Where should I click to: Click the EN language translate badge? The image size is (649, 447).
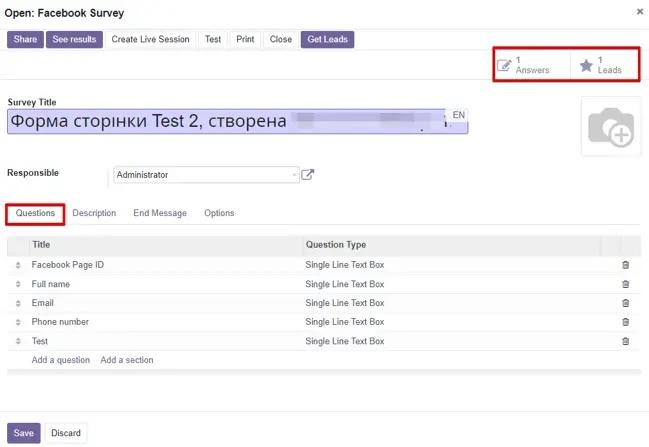pyautogui.click(x=458, y=116)
